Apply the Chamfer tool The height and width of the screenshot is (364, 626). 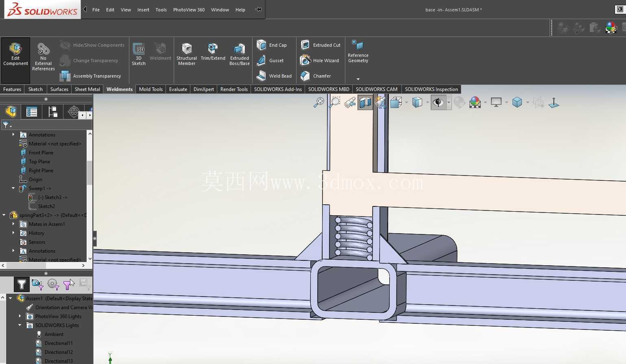316,76
